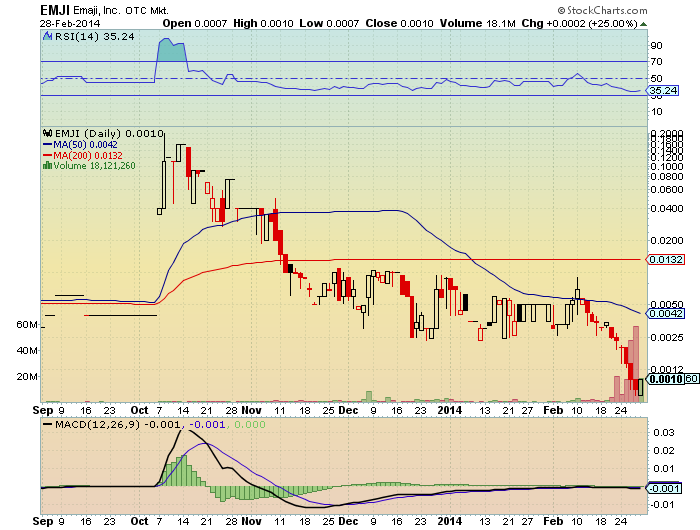The width and height of the screenshot is (700, 530).
Task: Click the 28-Feb-2014 chart date
Action: coord(70,24)
